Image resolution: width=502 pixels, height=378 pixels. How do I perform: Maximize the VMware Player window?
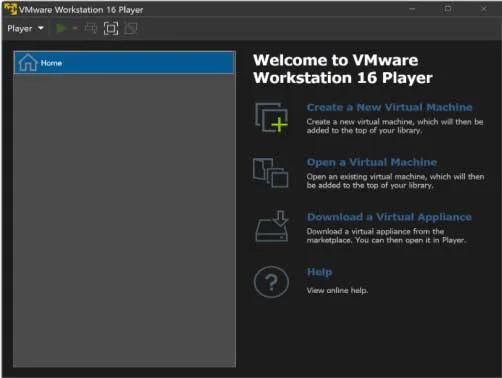tap(448, 9)
